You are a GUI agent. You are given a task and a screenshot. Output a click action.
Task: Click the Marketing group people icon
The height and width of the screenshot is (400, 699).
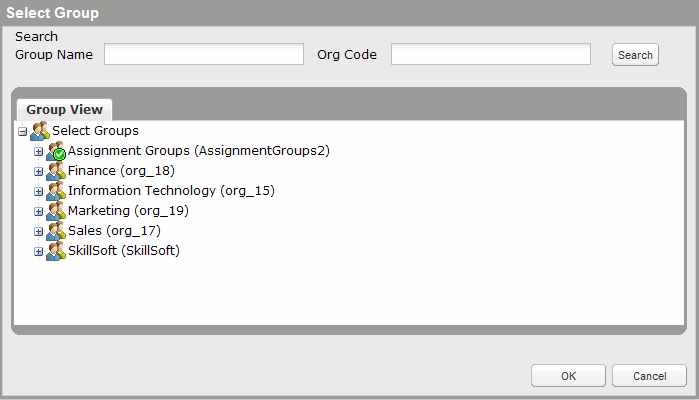click(x=56, y=211)
